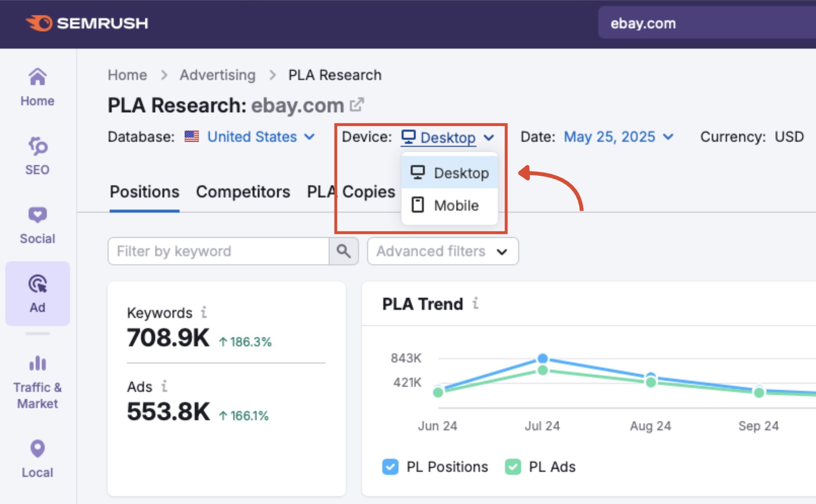This screenshot has height=504, width=816.
Task: Click the Filter by keyword field
Action: point(218,251)
